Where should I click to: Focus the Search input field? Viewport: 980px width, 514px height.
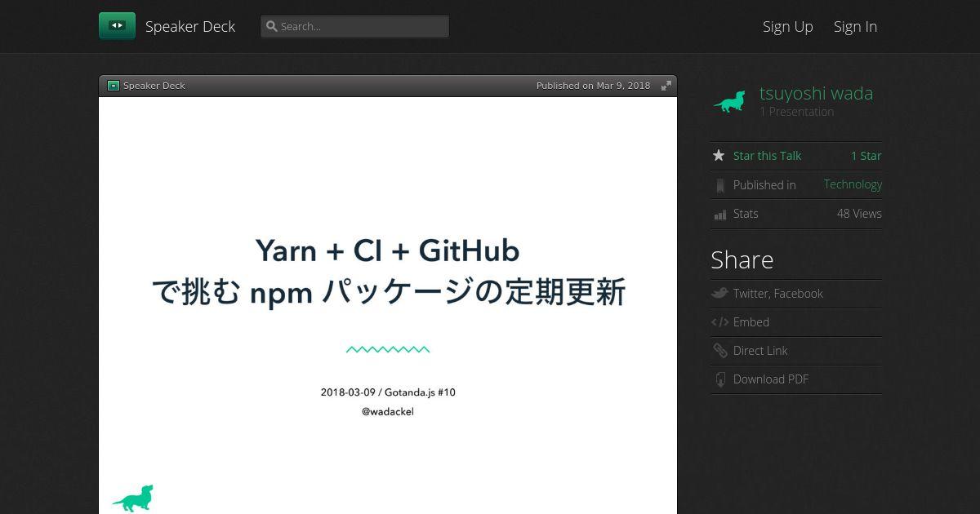coord(354,26)
